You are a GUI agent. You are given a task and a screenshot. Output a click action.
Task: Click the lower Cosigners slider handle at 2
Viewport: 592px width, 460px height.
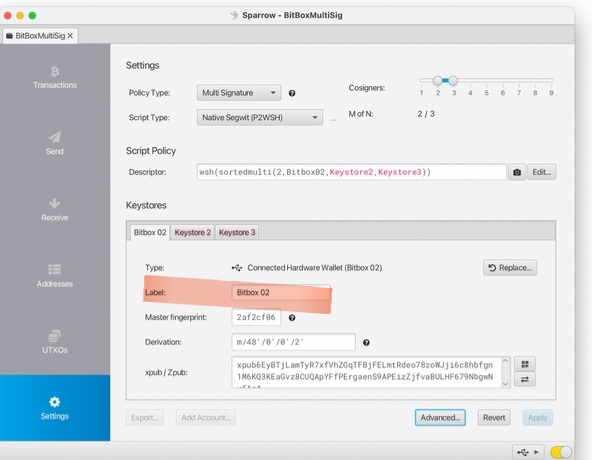[x=438, y=80]
